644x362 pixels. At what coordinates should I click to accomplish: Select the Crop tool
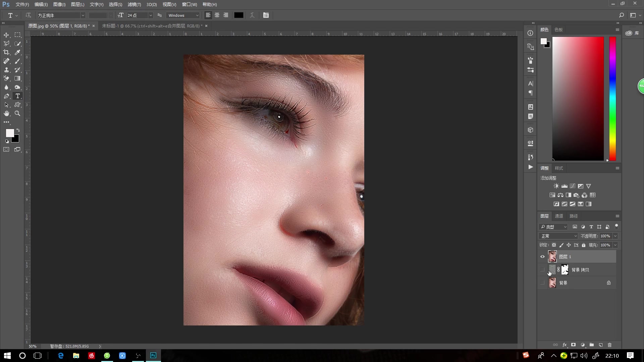click(6, 52)
